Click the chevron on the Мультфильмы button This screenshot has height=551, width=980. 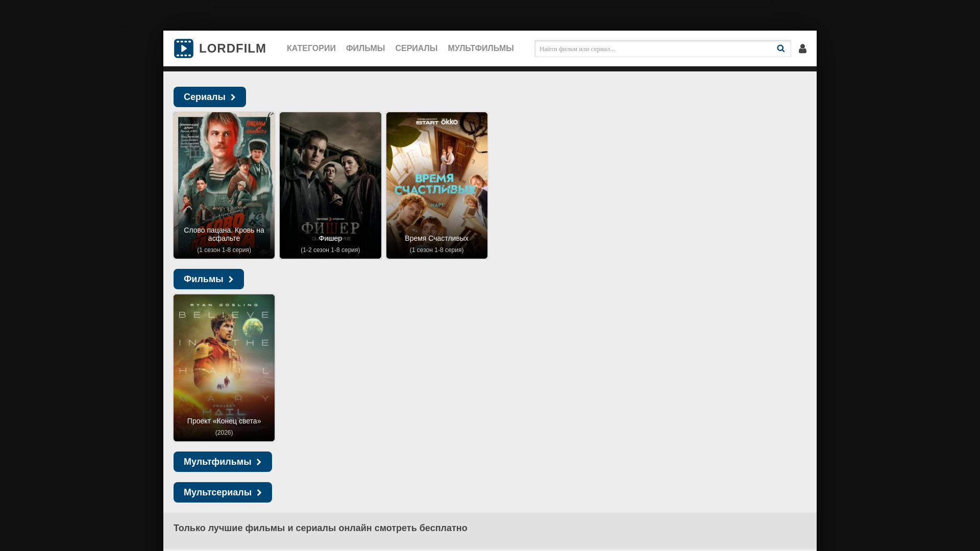259,462
